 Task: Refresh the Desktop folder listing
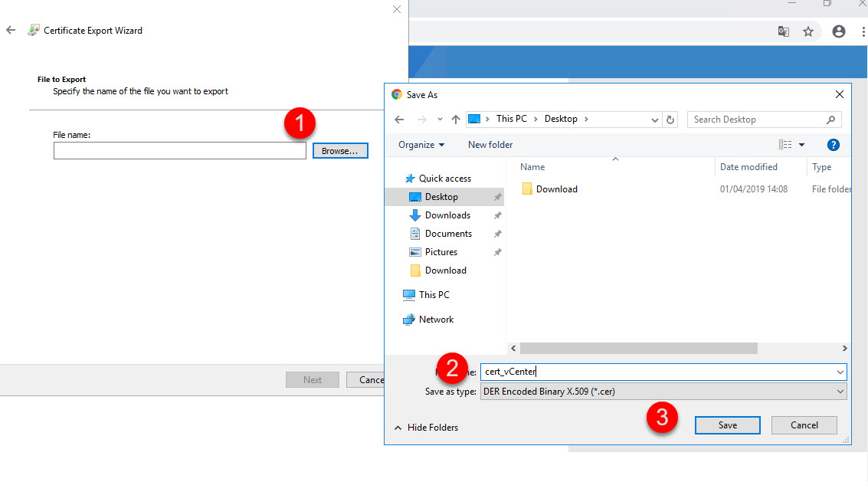pyautogui.click(x=671, y=120)
